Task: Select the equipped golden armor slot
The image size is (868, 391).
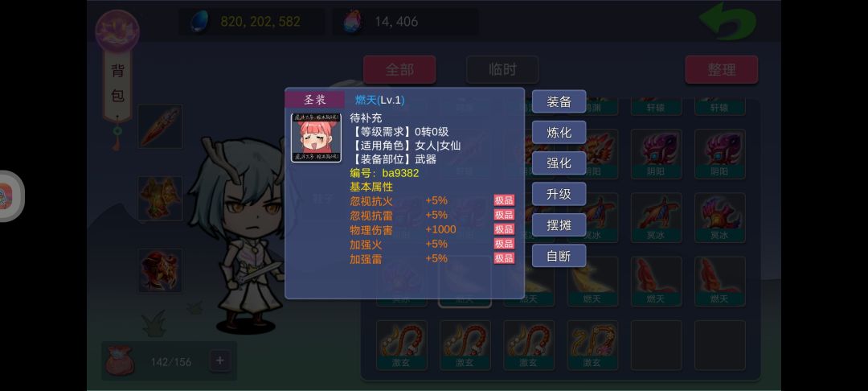Action: pyautogui.click(x=160, y=198)
